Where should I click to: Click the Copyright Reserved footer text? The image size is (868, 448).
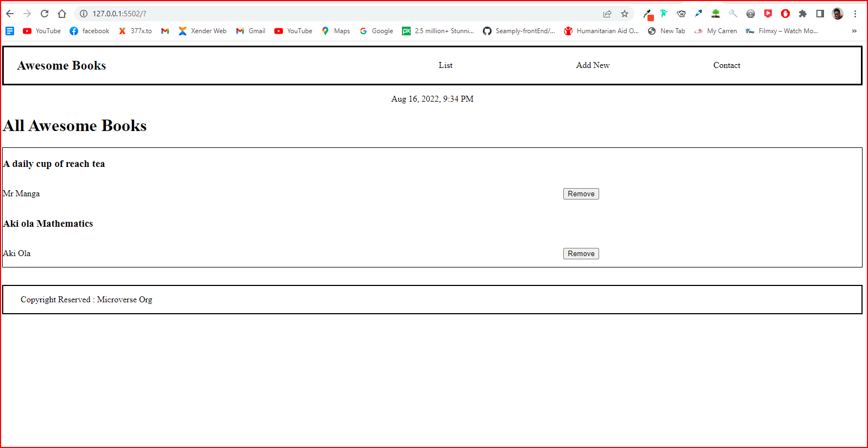point(86,300)
